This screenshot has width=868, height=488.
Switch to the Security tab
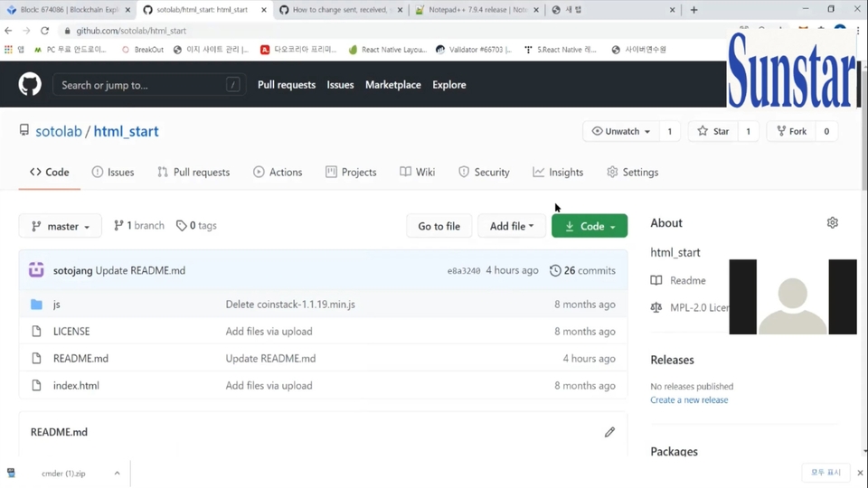coord(484,172)
